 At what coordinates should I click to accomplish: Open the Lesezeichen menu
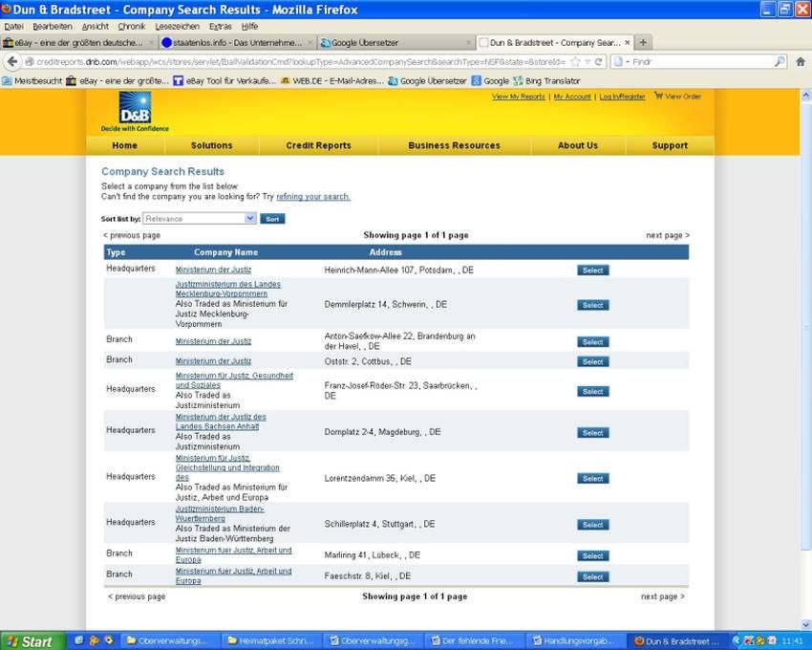point(177,27)
